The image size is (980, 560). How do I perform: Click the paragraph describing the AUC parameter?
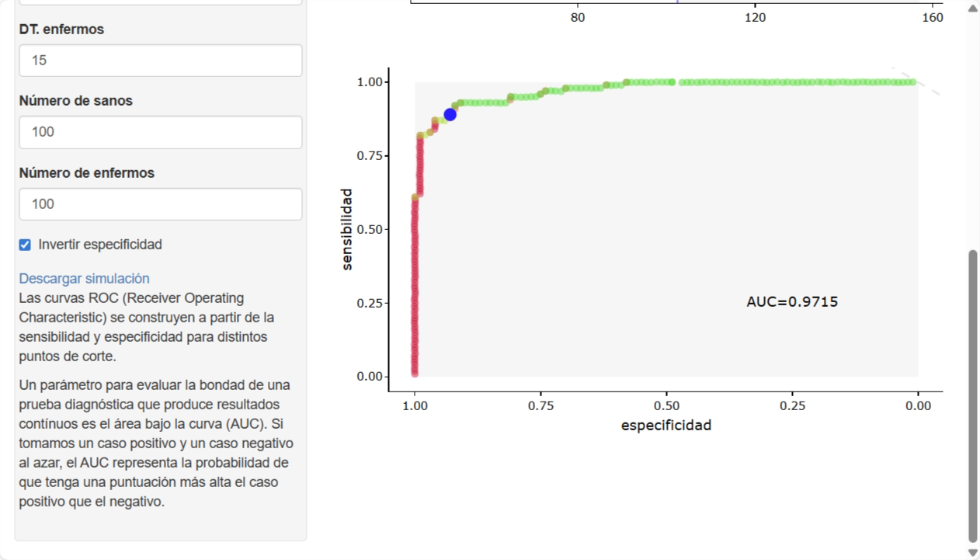coord(155,443)
